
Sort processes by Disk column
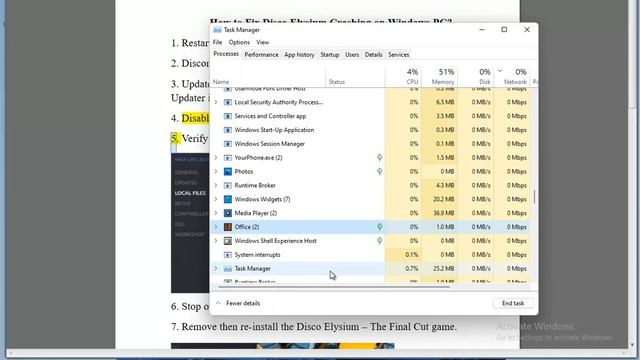coord(475,76)
